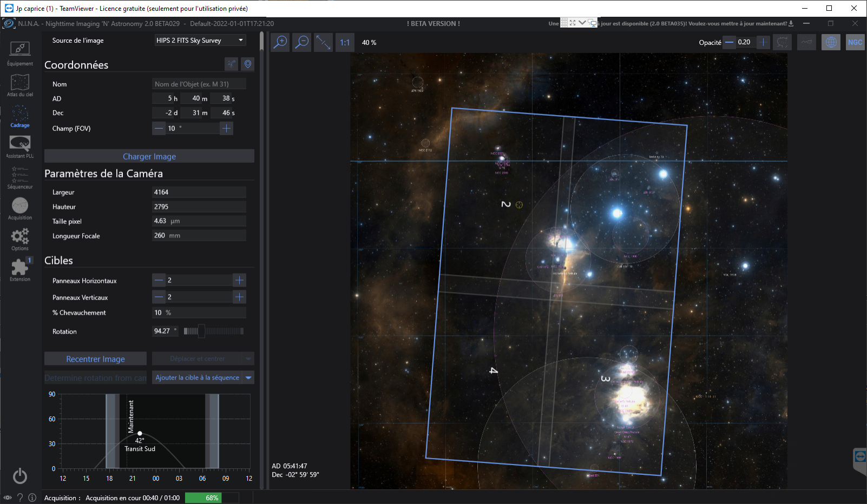Click the Nom de l'Objet input field

199,84
